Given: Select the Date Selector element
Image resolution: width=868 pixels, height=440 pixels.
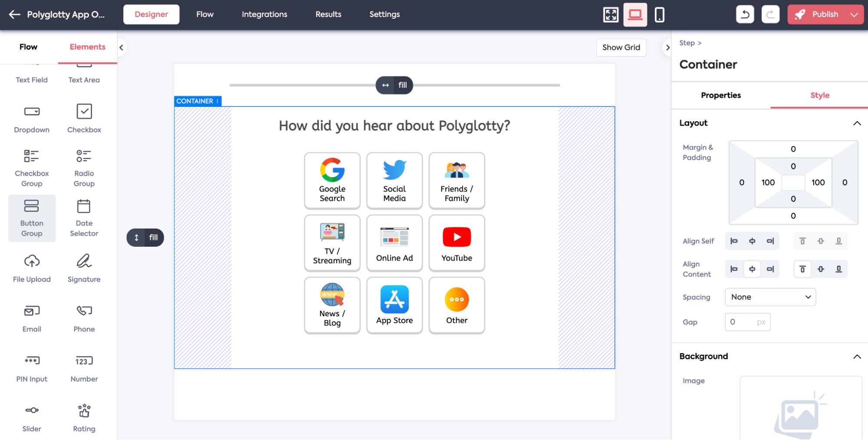Looking at the screenshot, I should tap(83, 217).
